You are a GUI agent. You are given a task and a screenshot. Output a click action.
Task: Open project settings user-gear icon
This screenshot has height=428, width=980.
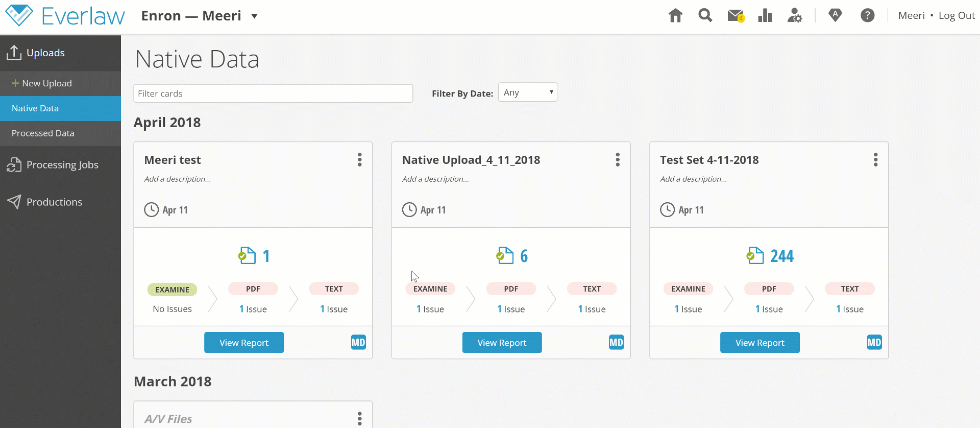[795, 15]
